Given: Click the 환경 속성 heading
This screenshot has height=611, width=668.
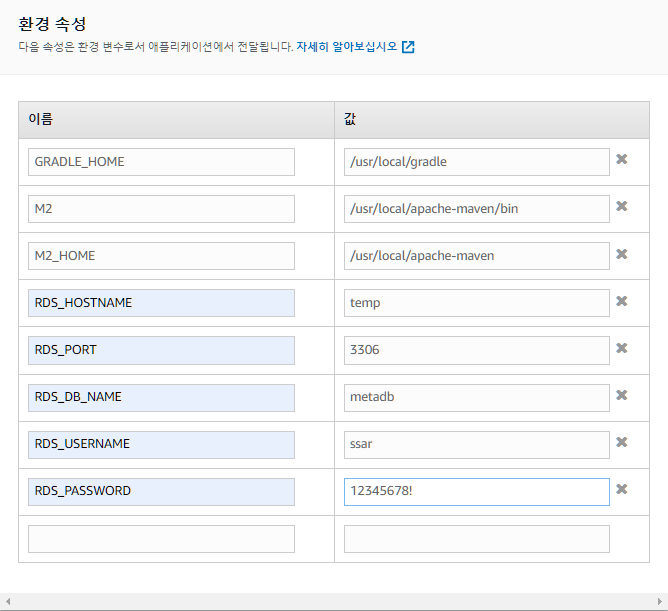Looking at the screenshot, I should click(x=52, y=24).
